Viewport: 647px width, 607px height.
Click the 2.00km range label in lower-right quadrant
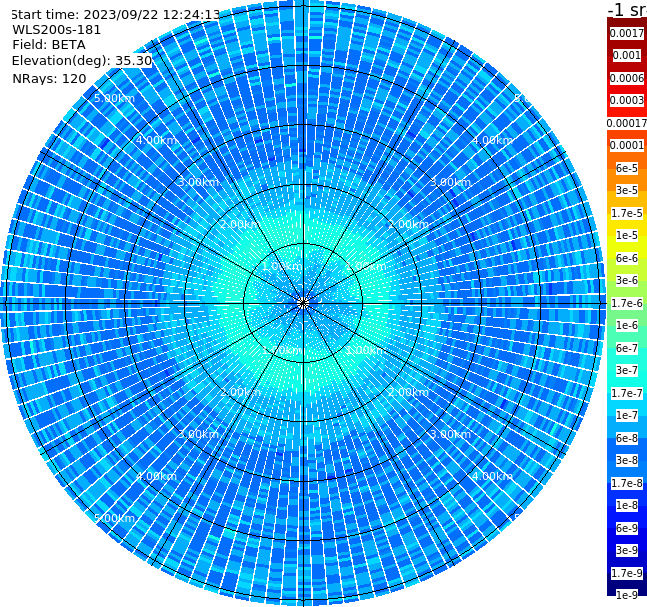click(408, 392)
